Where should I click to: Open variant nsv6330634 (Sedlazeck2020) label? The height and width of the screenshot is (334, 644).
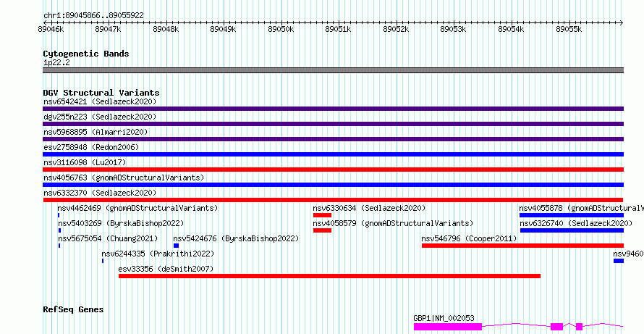tap(369, 208)
